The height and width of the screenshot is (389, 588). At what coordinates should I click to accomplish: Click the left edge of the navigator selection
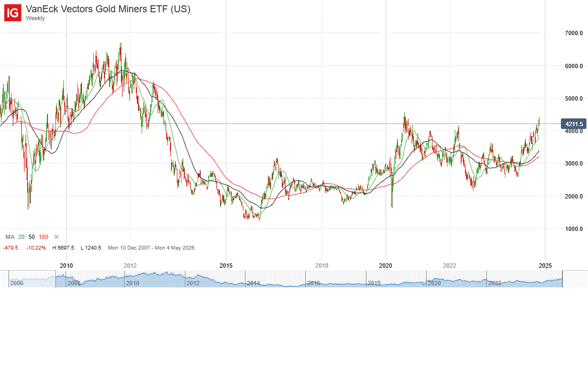tap(55, 279)
